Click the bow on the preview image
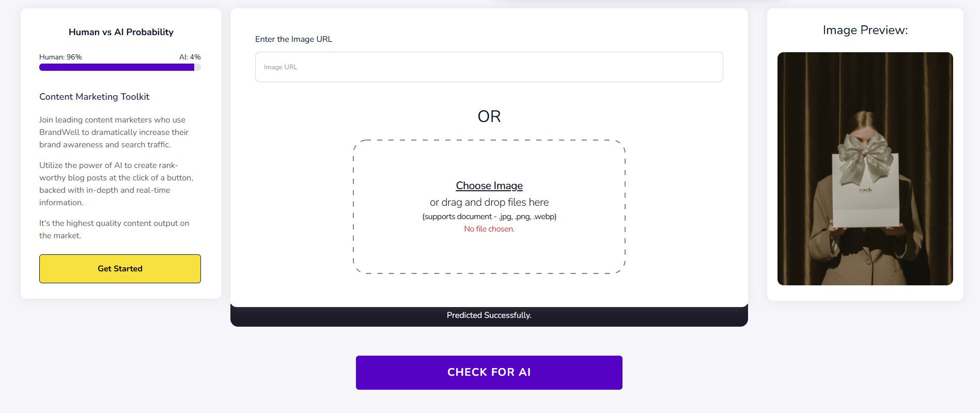 pyautogui.click(x=865, y=158)
